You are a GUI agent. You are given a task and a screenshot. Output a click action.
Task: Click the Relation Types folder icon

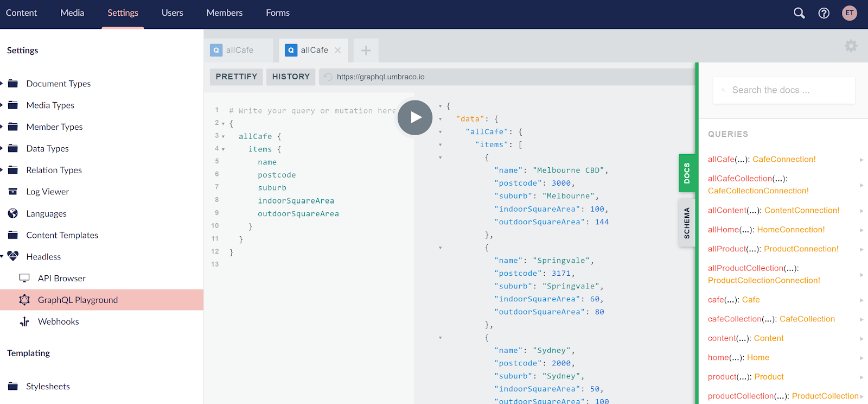coord(13,170)
